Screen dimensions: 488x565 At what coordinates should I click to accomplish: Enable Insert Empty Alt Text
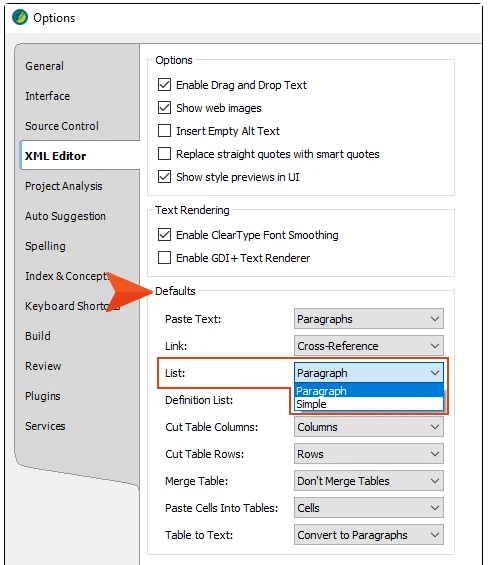click(x=164, y=131)
